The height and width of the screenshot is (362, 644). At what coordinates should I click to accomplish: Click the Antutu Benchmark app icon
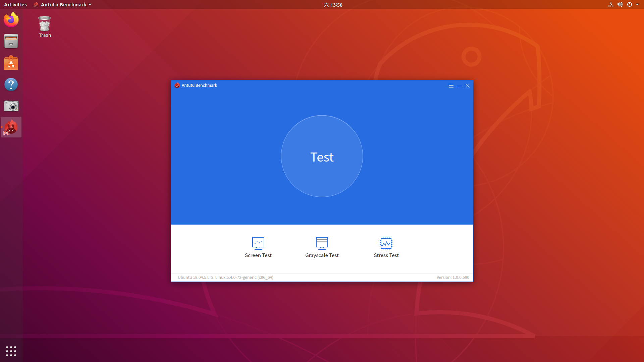point(11,127)
